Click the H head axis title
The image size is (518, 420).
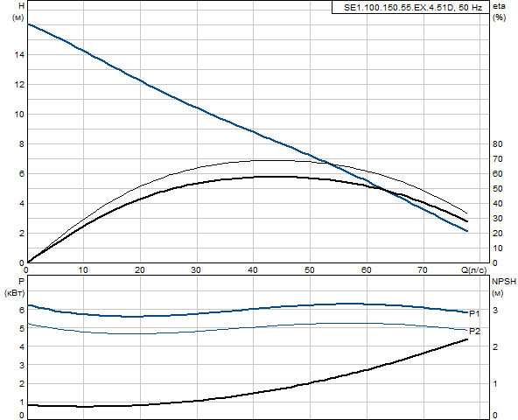point(22,6)
